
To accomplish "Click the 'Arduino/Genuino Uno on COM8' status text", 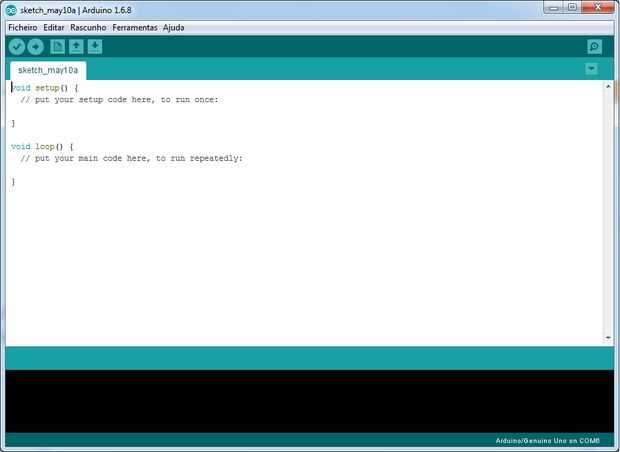I will point(547,440).
